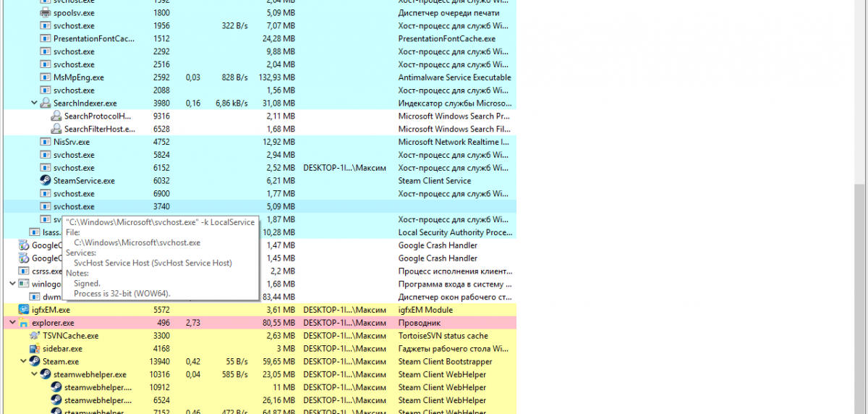The width and height of the screenshot is (868, 414).
Task: Click the PresentationFontCache process icon
Action: pyautogui.click(x=46, y=39)
